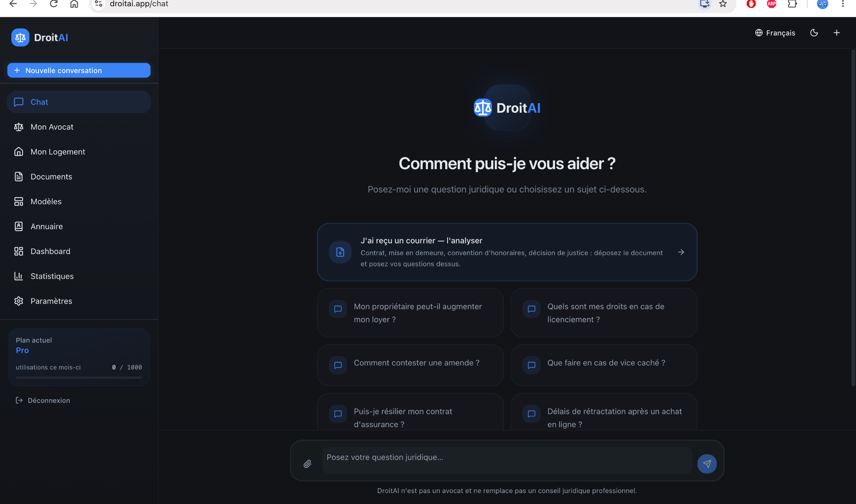The height and width of the screenshot is (504, 856).
Task: Click the monthly usage progress bar
Action: [x=79, y=377]
